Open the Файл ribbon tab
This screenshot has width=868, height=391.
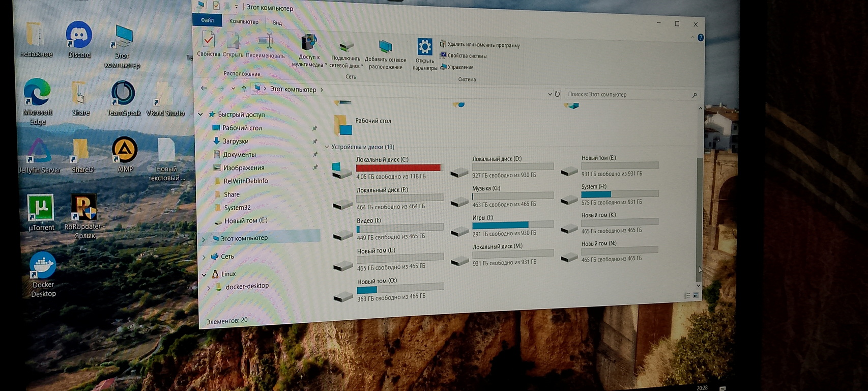207,20
